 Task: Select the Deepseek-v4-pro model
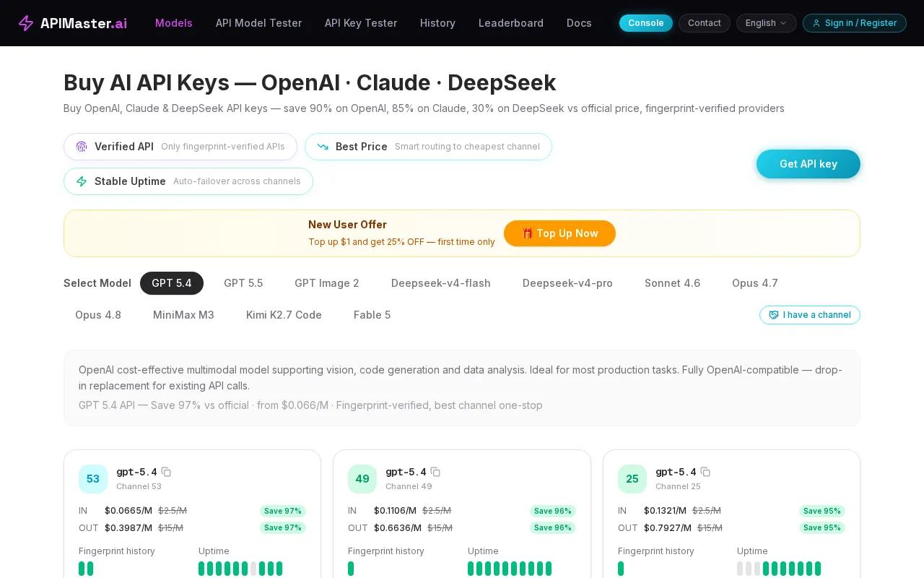[x=567, y=283]
